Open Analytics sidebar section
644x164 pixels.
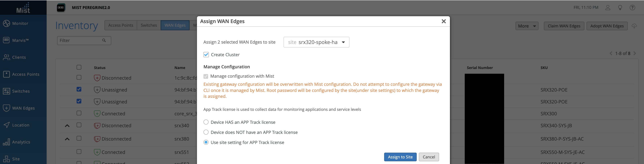coord(21,142)
